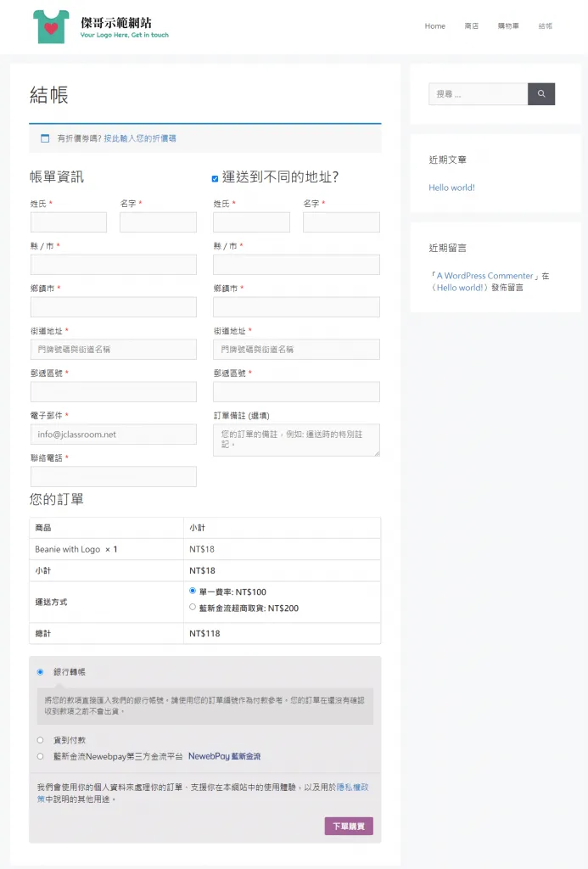Image resolution: width=588 pixels, height=869 pixels.
Task: Focus the billing 鄉鎮市 field
Action: pos(114,307)
